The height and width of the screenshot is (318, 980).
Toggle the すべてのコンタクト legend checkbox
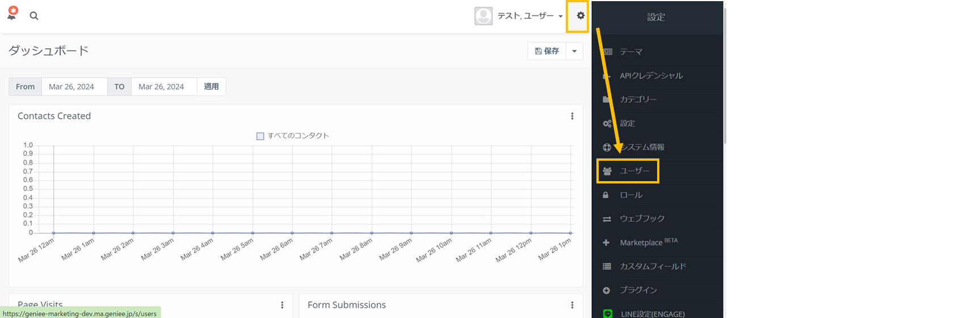pos(260,136)
